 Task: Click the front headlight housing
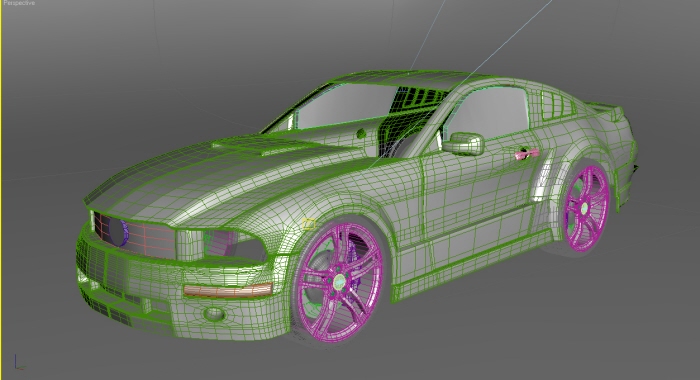pyautogui.click(x=232, y=246)
